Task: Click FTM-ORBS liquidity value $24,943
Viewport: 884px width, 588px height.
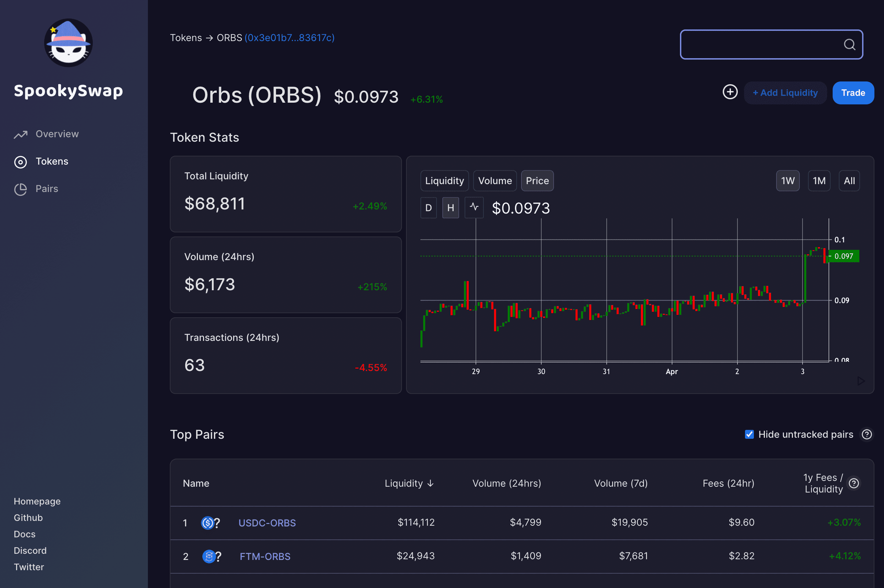Action: [416, 556]
